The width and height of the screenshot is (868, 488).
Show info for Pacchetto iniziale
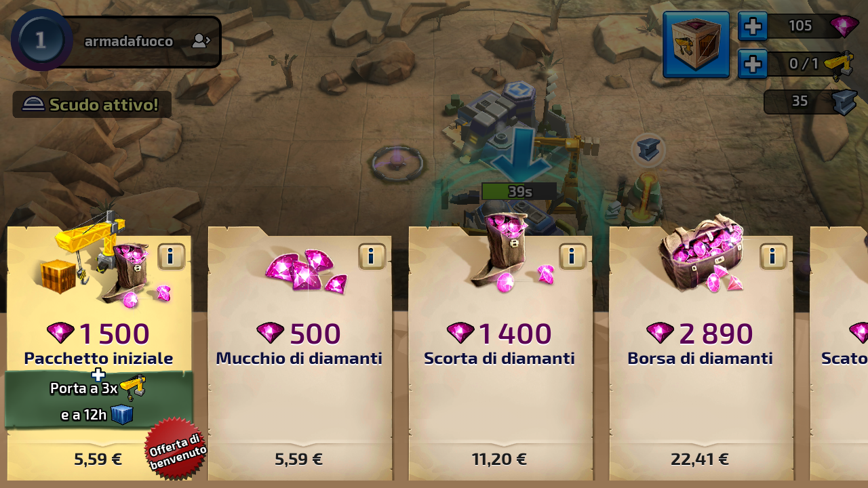click(x=172, y=256)
